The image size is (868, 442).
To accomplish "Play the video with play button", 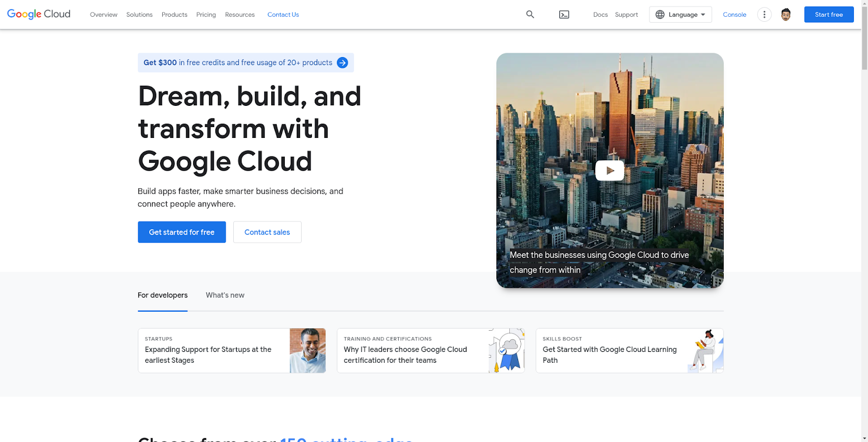I will pyautogui.click(x=610, y=171).
